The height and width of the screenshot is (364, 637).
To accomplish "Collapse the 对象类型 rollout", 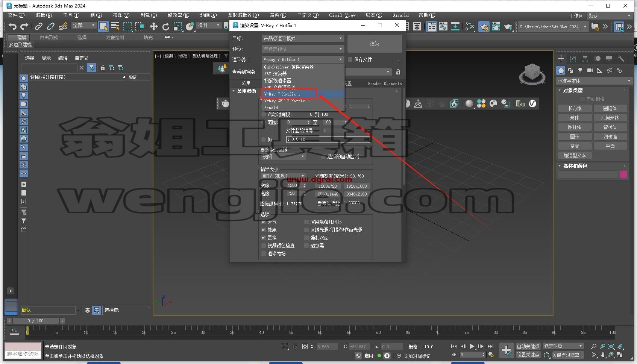I will pos(573,90).
